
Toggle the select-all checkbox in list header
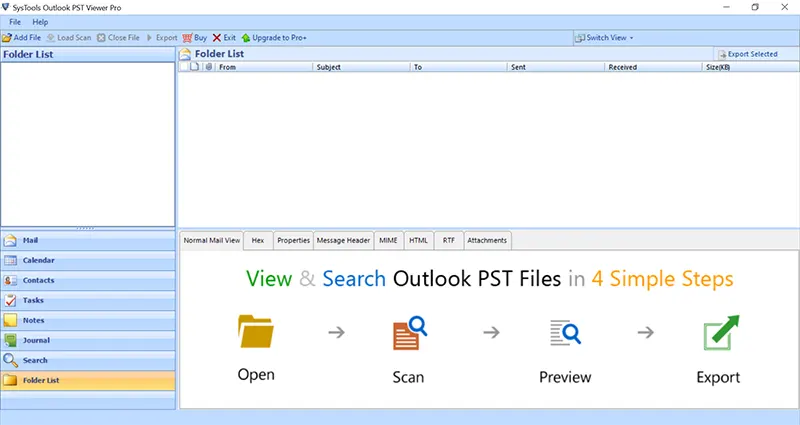[x=184, y=67]
